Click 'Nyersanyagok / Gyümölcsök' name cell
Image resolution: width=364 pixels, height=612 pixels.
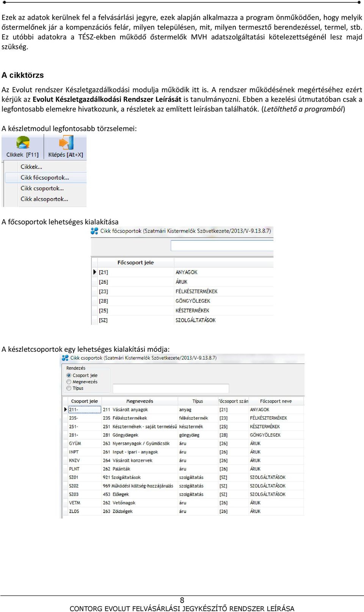(x=140, y=444)
